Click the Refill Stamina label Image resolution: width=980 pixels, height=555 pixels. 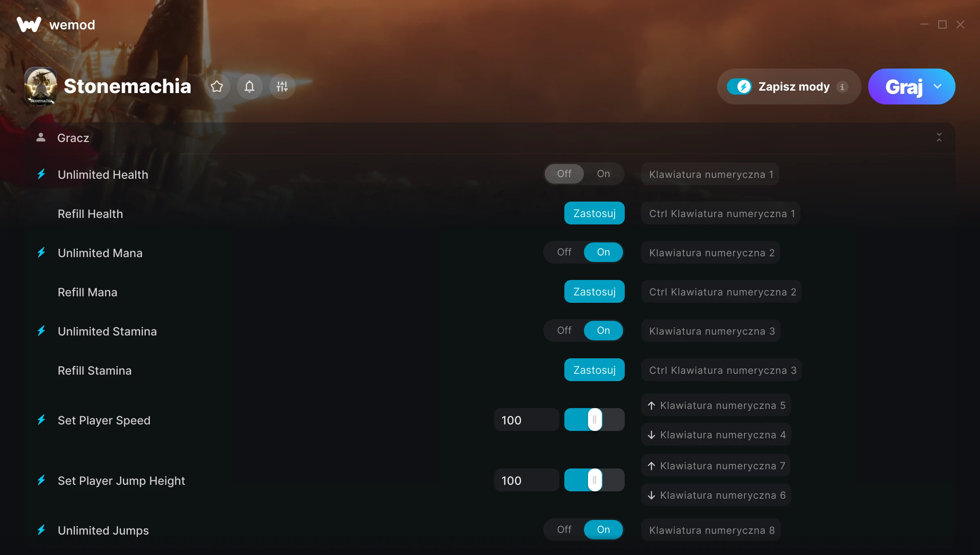coord(95,370)
